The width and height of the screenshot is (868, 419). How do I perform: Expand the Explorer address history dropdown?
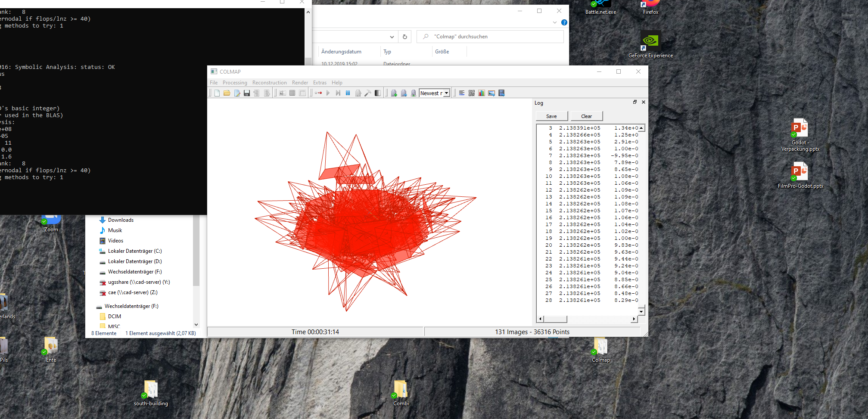[x=392, y=37]
